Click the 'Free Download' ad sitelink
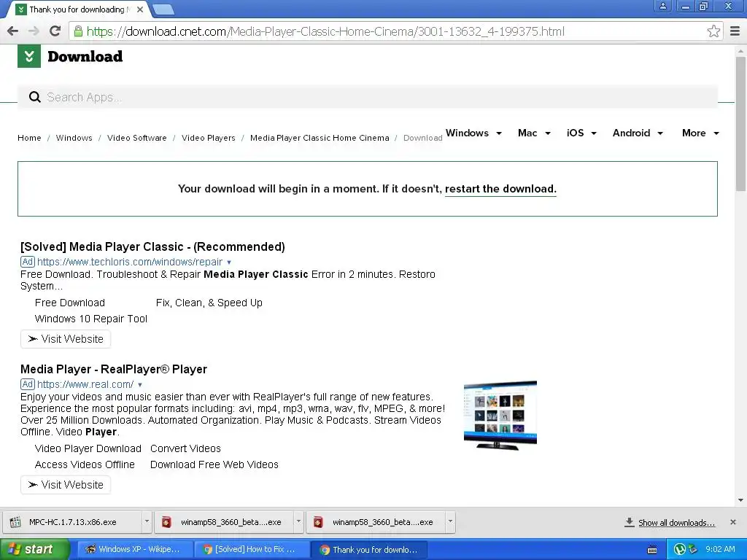 pos(69,303)
